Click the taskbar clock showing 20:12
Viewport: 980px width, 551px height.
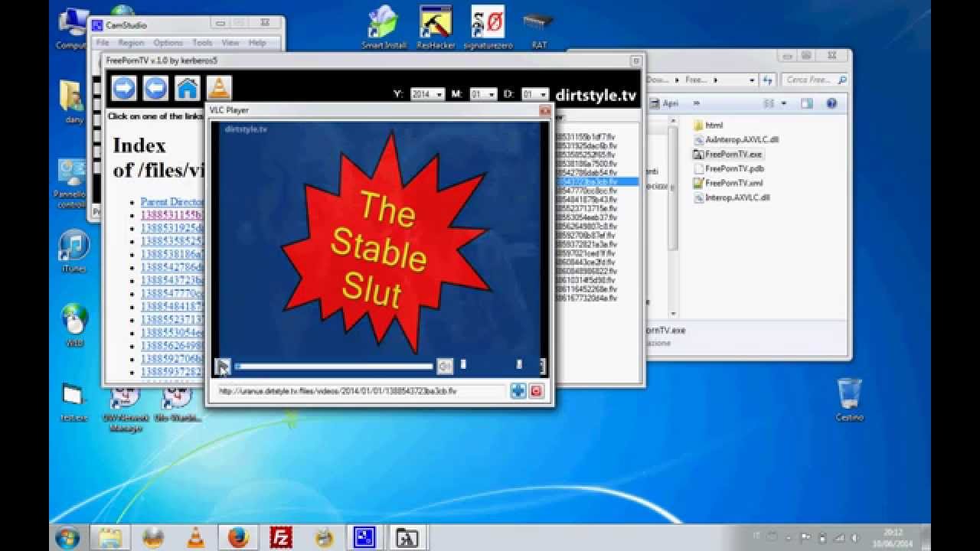[891, 536]
